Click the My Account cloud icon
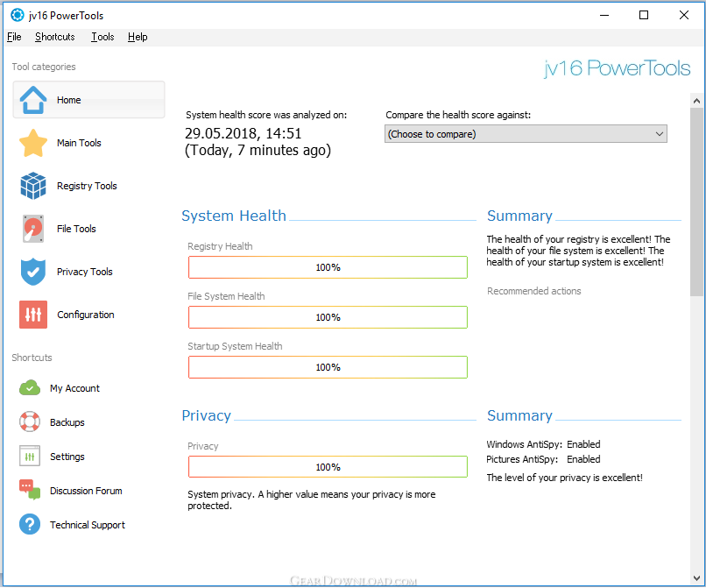The image size is (706, 588). pos(30,388)
